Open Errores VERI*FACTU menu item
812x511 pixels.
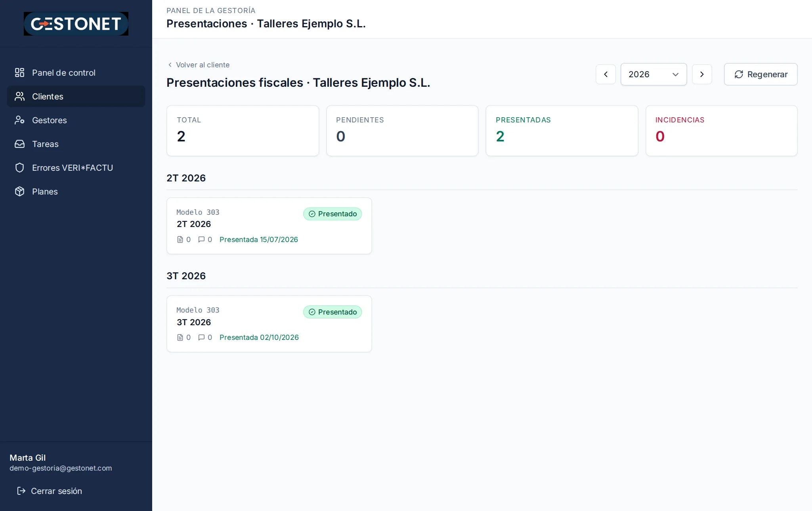[x=76, y=168]
